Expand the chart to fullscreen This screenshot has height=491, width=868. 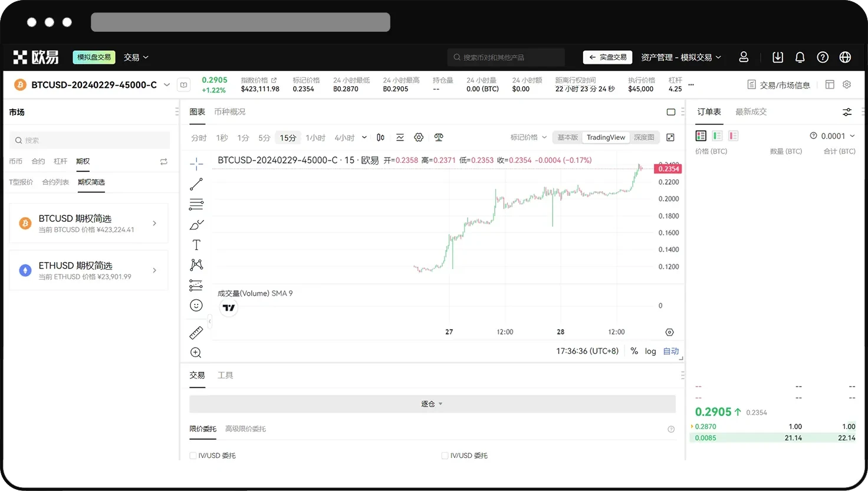(670, 138)
